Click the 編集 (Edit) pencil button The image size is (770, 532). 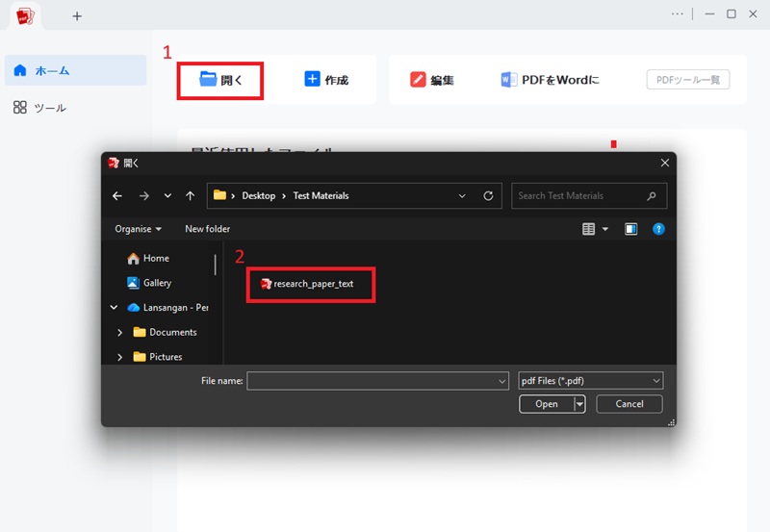point(431,80)
